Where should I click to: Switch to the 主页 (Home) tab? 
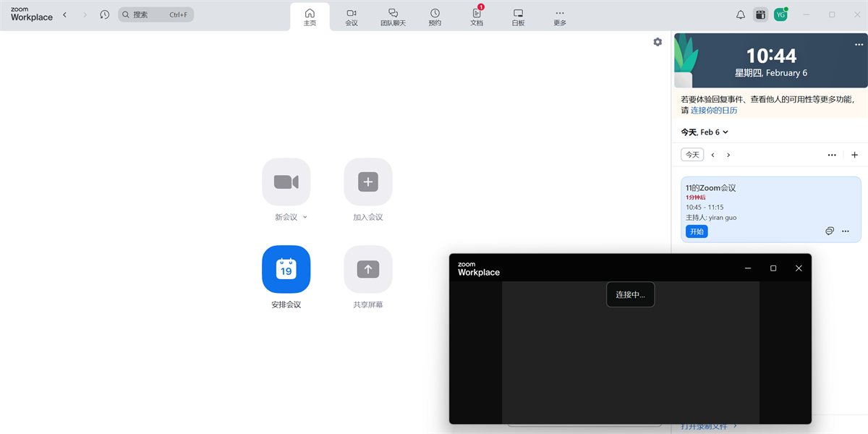[310, 16]
